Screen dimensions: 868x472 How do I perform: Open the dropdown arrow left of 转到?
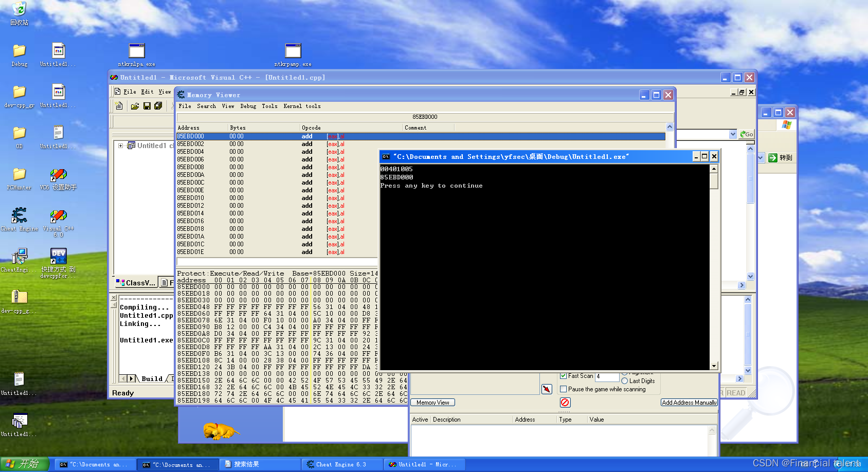761,158
